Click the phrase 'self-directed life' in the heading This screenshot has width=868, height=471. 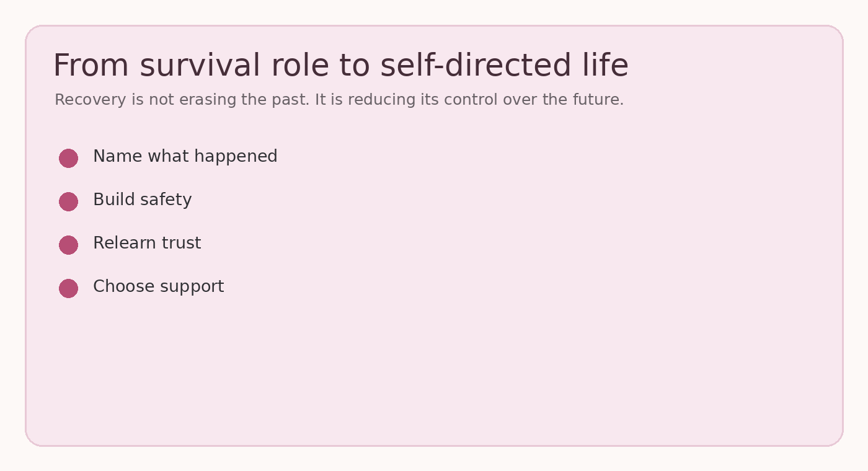(x=504, y=66)
